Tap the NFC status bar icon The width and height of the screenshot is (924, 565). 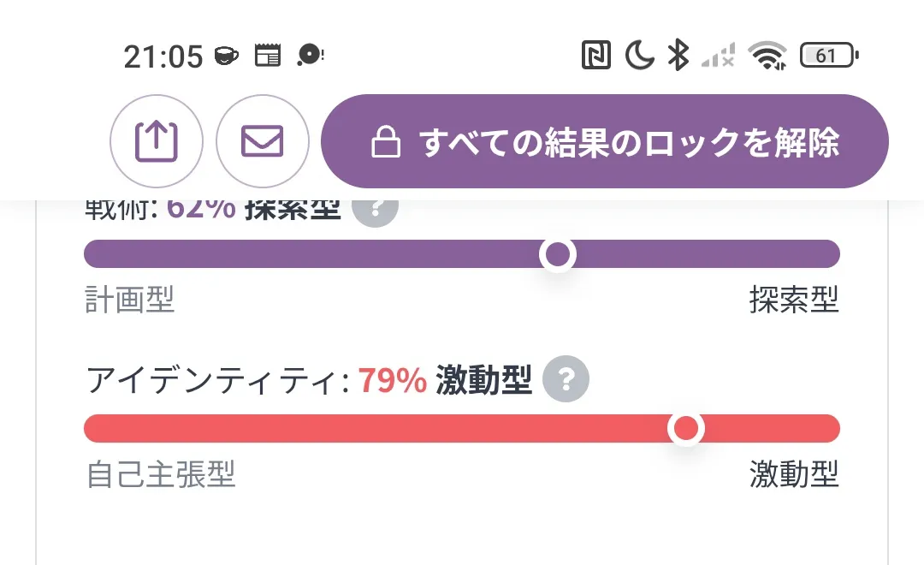[x=595, y=56]
